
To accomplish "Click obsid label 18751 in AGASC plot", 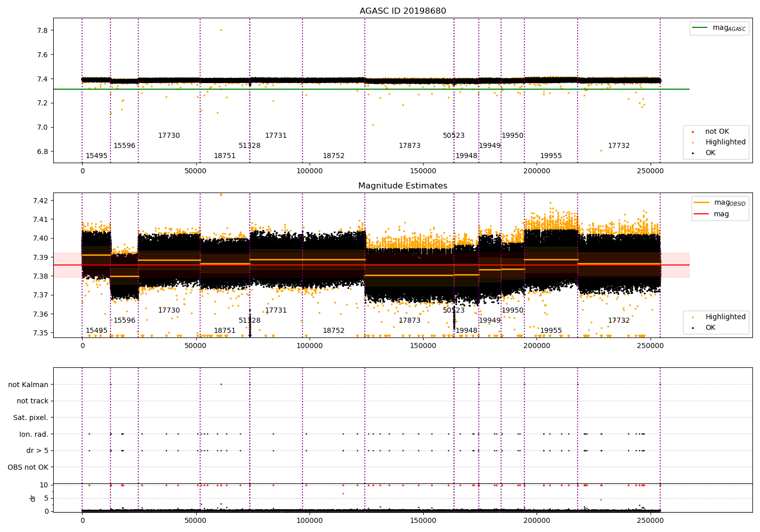I will pos(224,156).
